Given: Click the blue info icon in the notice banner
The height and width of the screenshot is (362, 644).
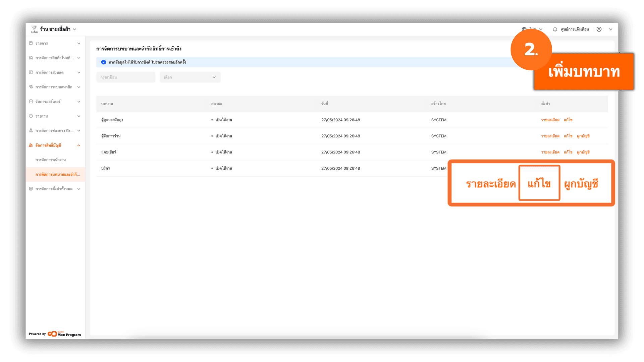Looking at the screenshot, I should (104, 62).
